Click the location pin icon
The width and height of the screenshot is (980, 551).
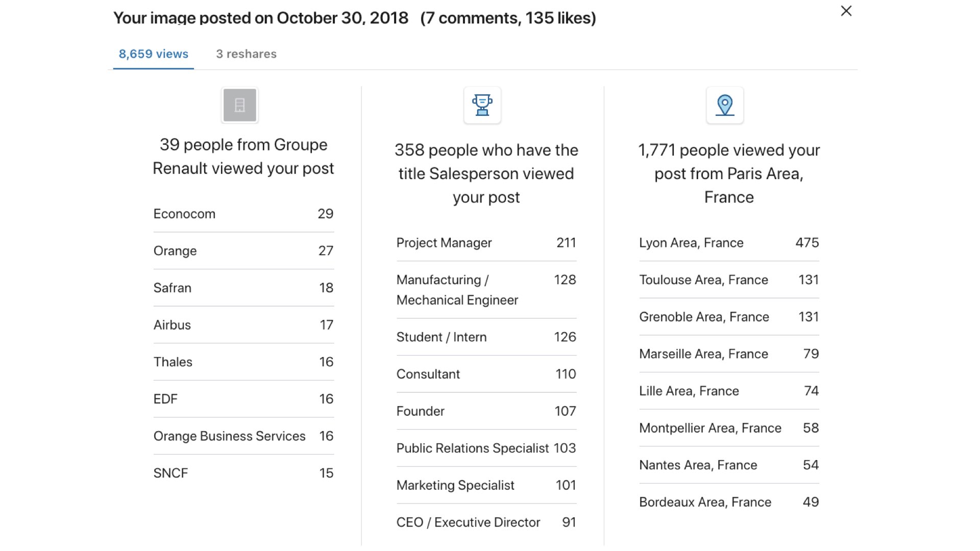[x=725, y=105]
